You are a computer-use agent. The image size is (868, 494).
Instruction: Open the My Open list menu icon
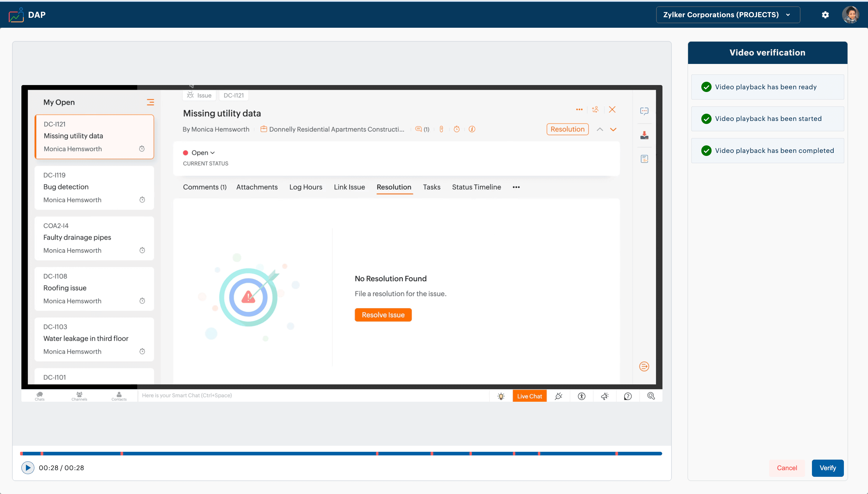coord(150,102)
